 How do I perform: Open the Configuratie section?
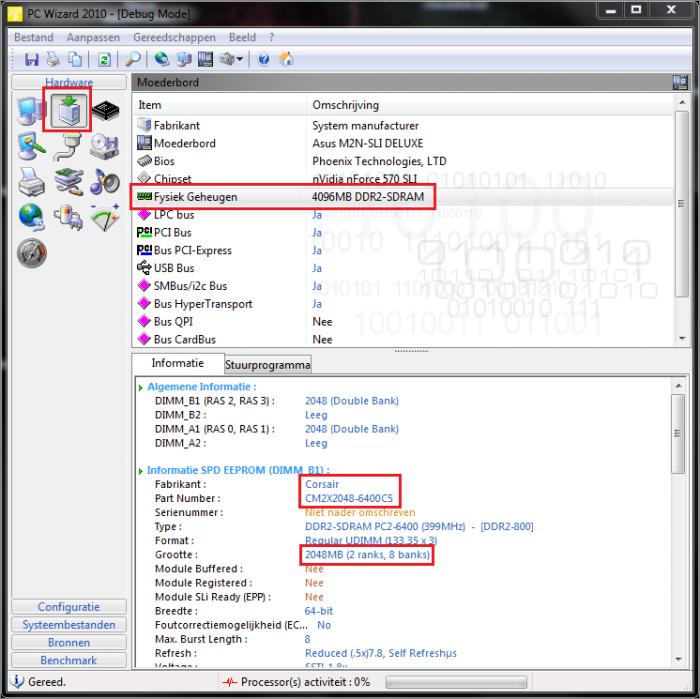coord(69,607)
